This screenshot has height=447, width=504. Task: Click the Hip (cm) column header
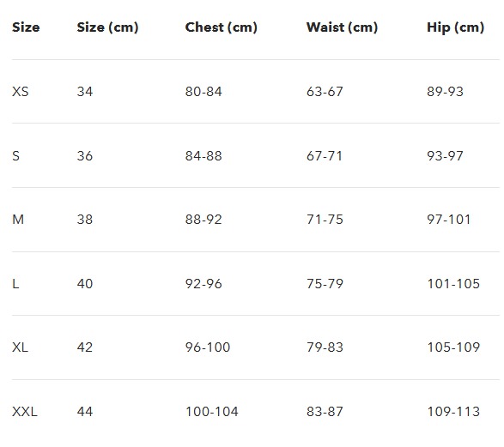click(455, 27)
